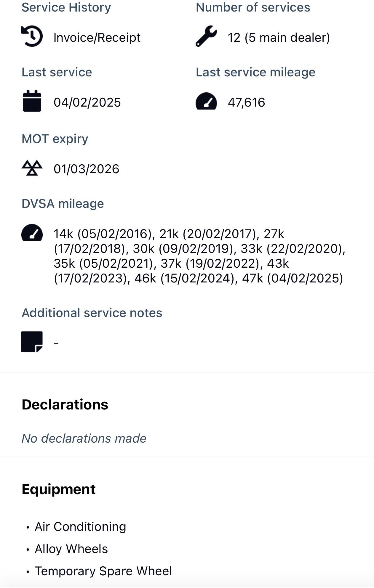Click the Last service mileage label
The width and height of the screenshot is (374, 588).
[x=255, y=72]
